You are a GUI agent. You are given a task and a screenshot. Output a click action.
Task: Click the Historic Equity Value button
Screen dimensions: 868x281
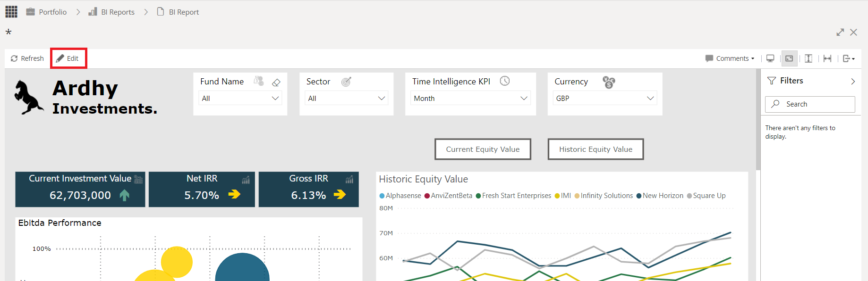596,149
